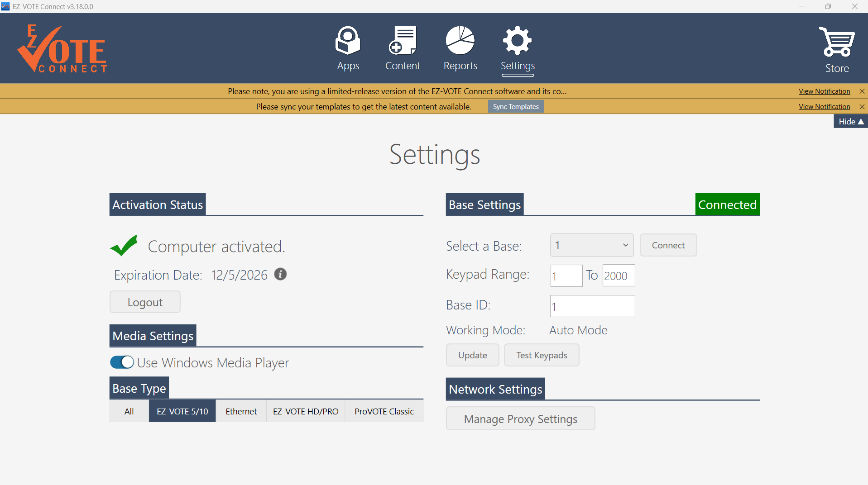Select the ProVOTE Classic base type tab
The height and width of the screenshot is (485, 868).
pos(384,411)
